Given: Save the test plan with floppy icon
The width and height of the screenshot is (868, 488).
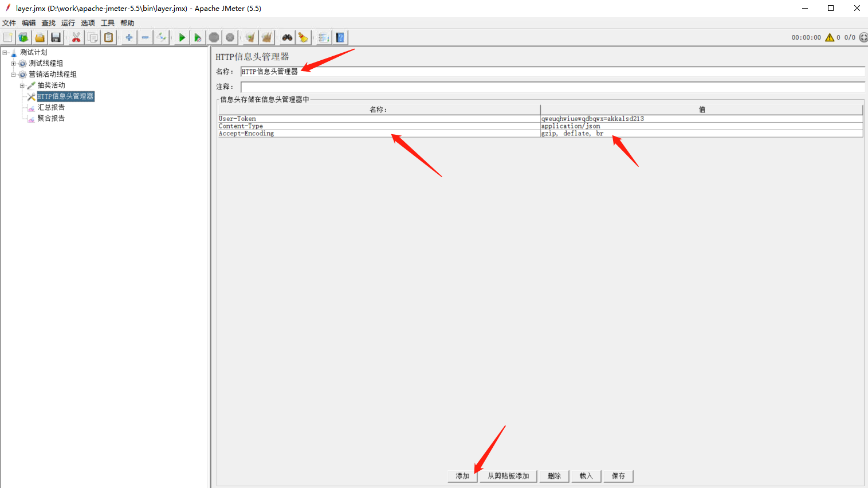Looking at the screenshot, I should (56, 37).
